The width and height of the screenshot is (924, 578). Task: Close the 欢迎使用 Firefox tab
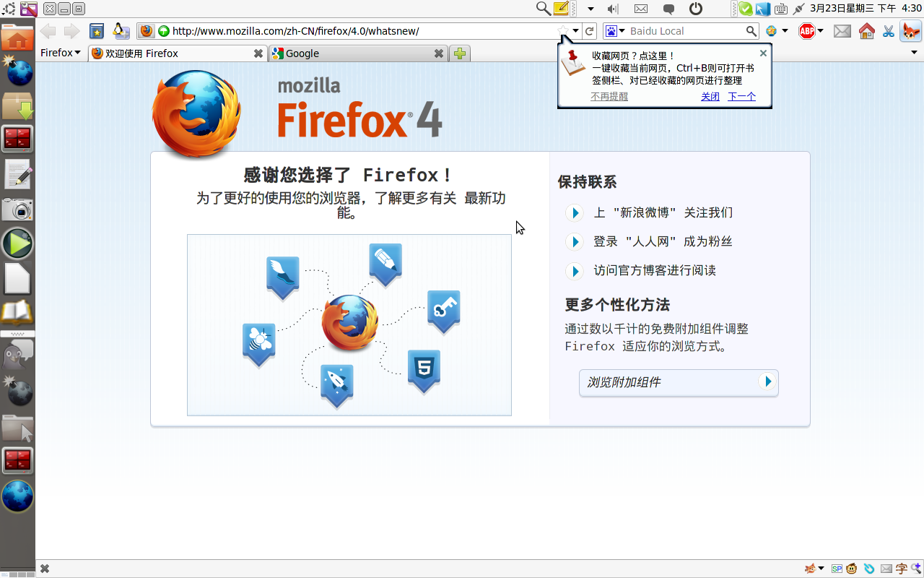pos(258,53)
